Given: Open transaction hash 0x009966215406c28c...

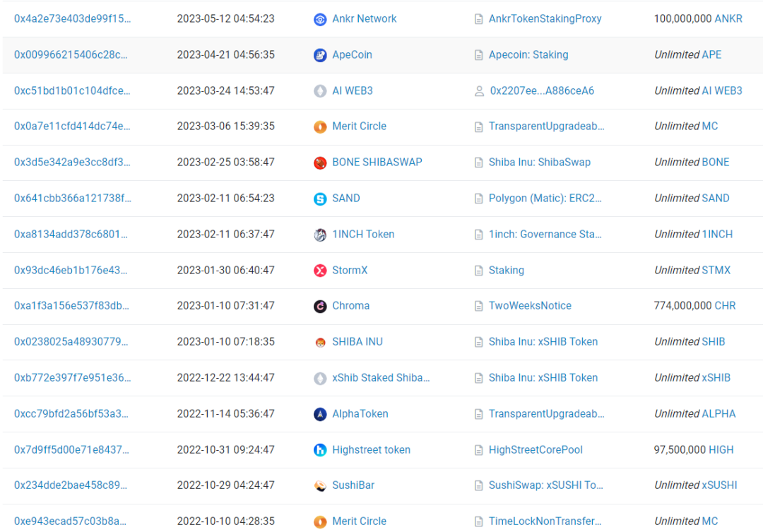Looking at the screenshot, I should tap(71, 54).
